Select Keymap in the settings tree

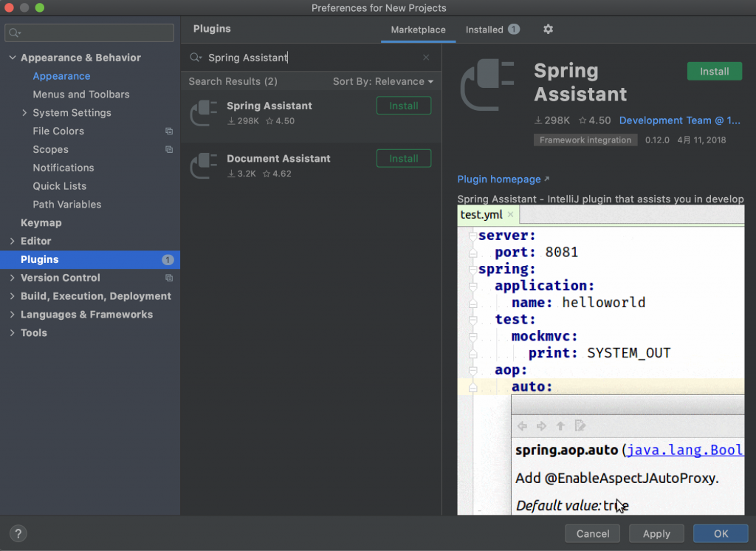[x=41, y=223]
